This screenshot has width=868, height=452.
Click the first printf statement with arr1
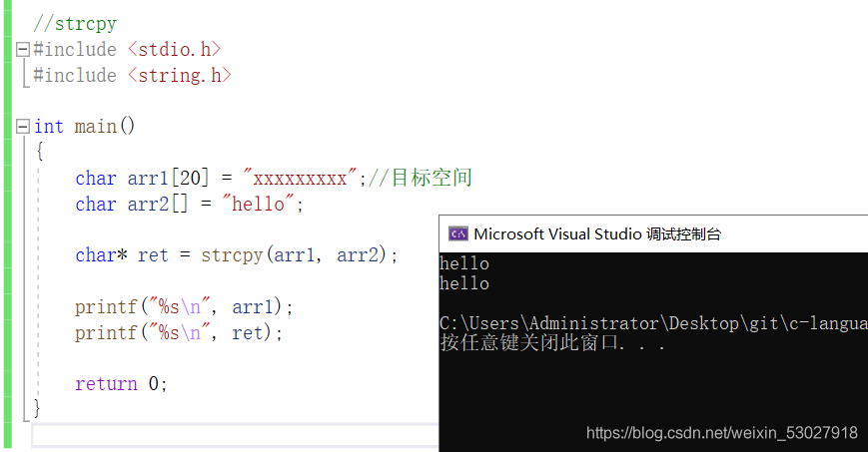tap(184, 307)
